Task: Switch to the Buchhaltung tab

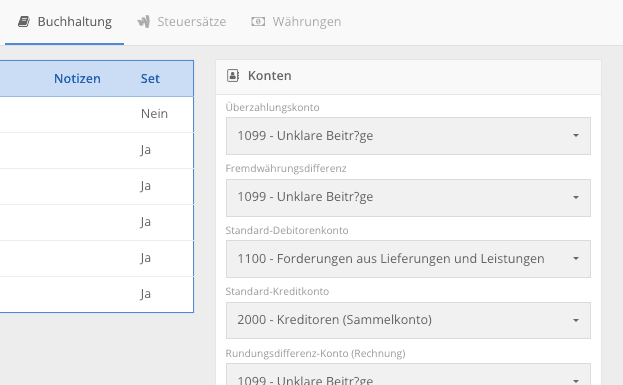Action: click(x=64, y=22)
